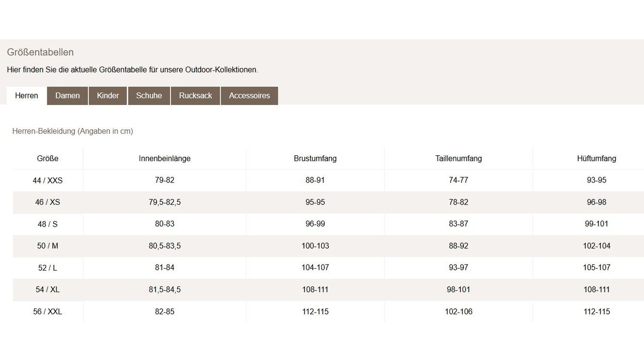Switch to the Herren tab
The width and height of the screenshot is (644, 362).
tap(26, 96)
